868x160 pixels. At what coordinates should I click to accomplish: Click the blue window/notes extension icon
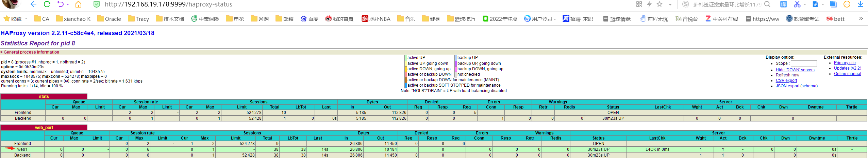point(833,4)
